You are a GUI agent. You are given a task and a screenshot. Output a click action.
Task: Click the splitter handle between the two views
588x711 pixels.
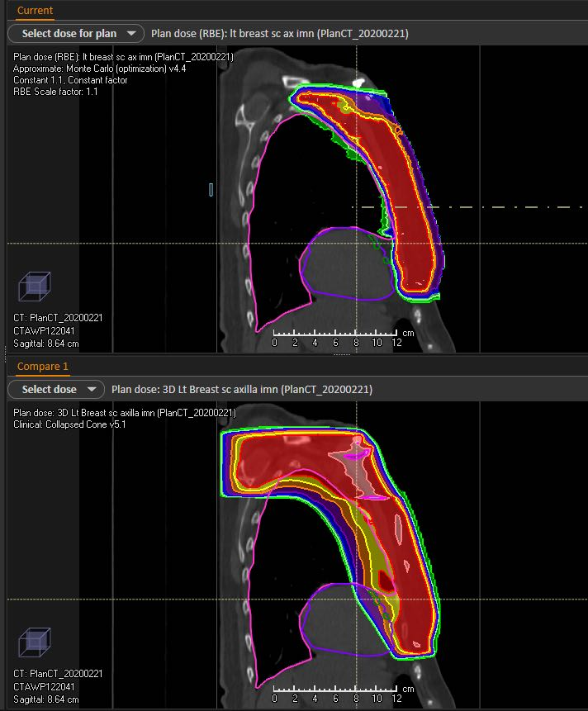(340, 355)
